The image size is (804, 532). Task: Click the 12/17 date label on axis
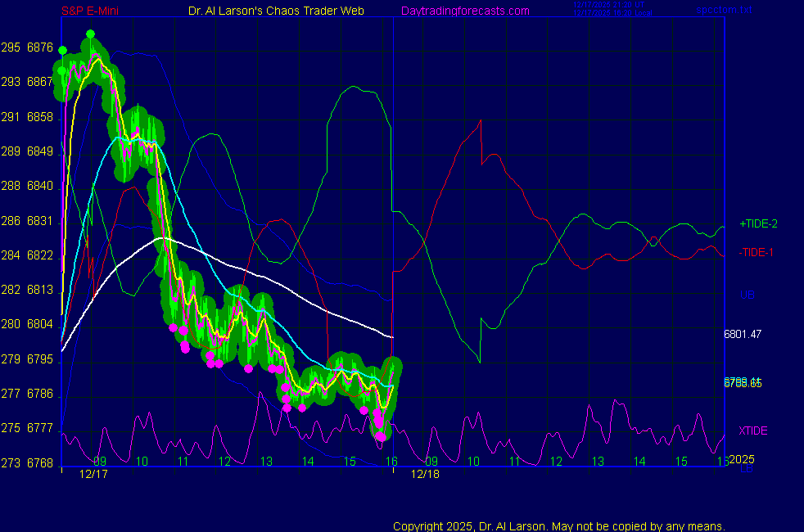tap(93, 474)
